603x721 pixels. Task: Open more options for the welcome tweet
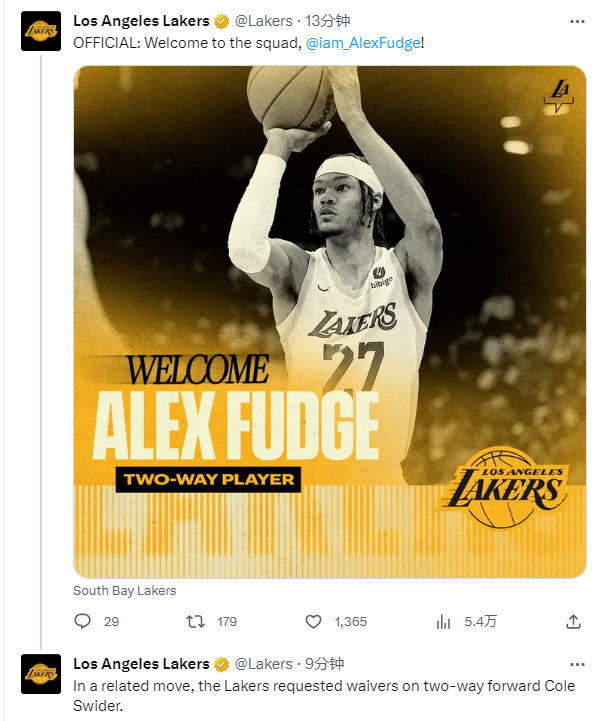(577, 21)
